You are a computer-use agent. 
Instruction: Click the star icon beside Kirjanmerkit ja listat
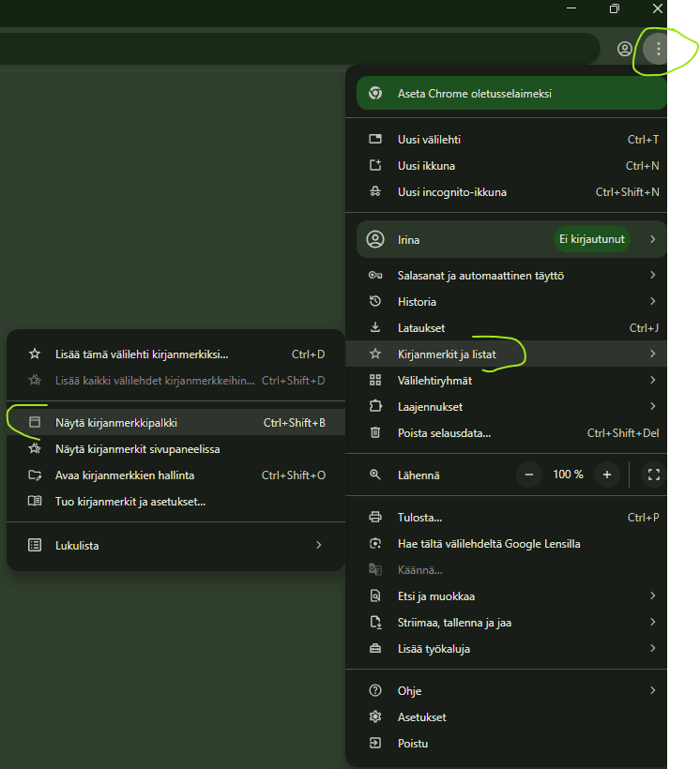pos(375,354)
